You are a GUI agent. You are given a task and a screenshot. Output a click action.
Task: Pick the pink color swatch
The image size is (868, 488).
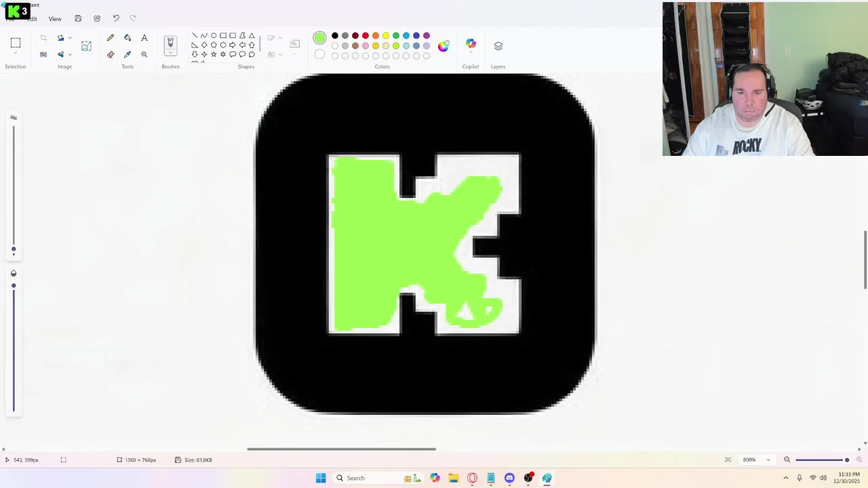366,46
